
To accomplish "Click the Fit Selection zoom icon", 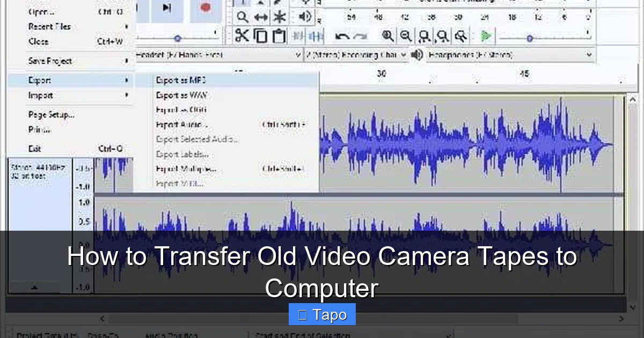I will click(424, 36).
